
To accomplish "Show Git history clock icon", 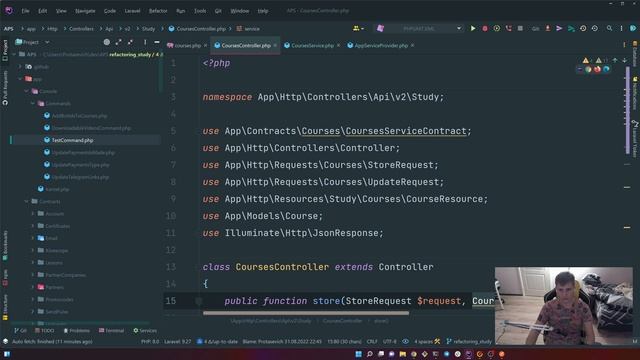I will tap(583, 29).
